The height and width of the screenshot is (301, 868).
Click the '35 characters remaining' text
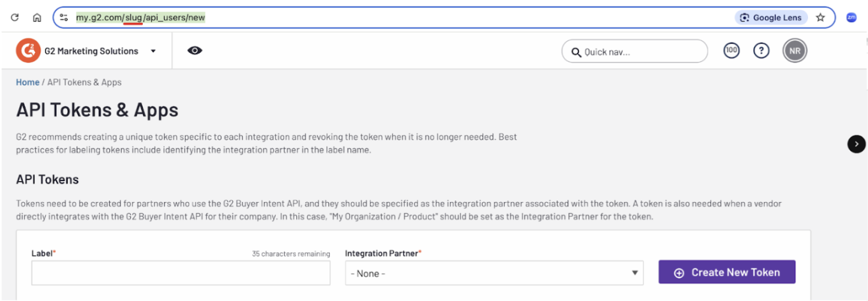coord(291,254)
